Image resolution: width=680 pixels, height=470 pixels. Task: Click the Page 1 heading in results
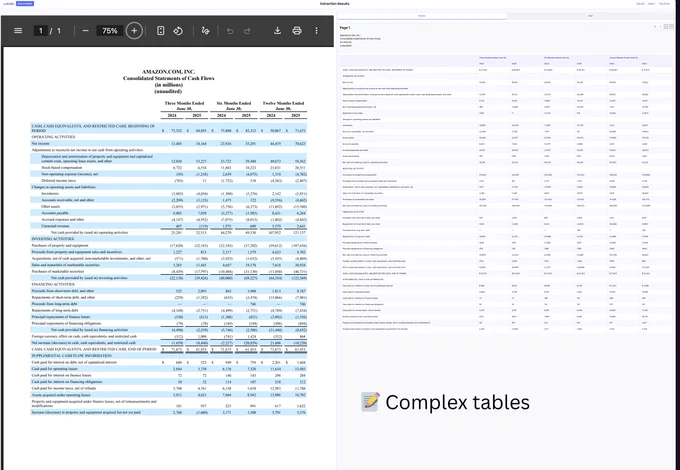click(x=345, y=28)
